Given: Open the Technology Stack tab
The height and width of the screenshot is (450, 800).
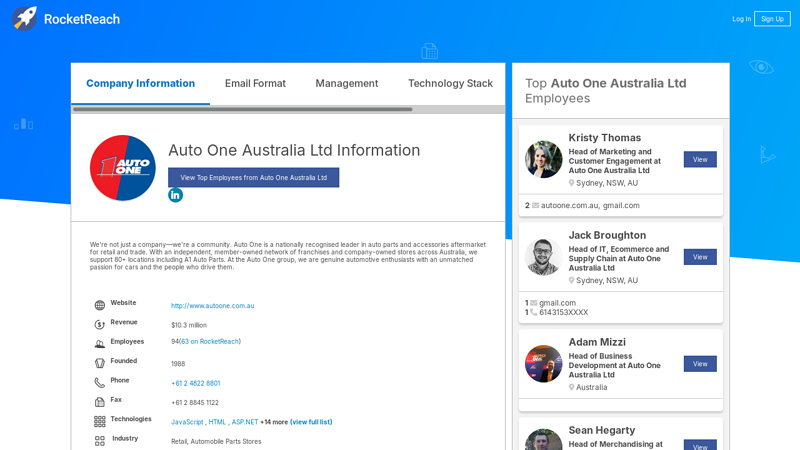Looking at the screenshot, I should [x=450, y=83].
